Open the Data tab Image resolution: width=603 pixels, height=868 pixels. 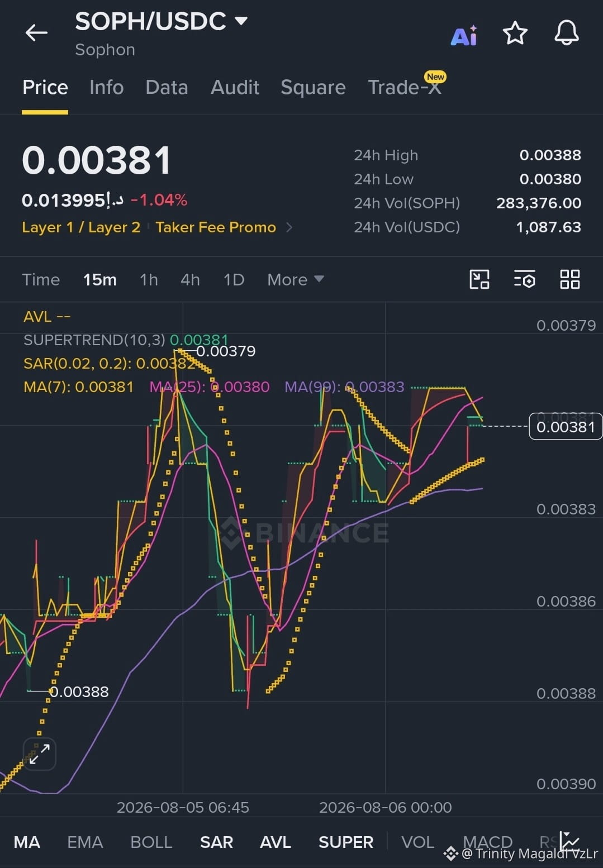(167, 88)
